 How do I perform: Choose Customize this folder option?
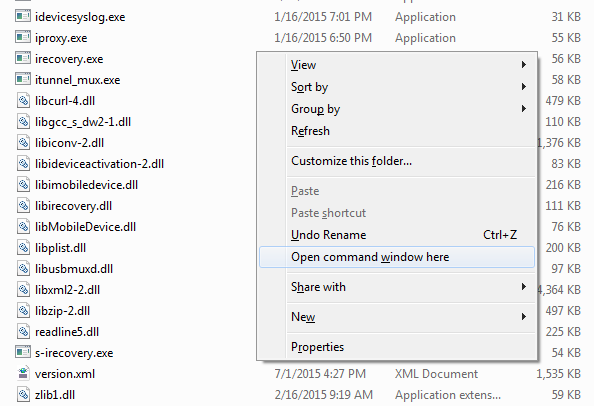tap(397, 161)
